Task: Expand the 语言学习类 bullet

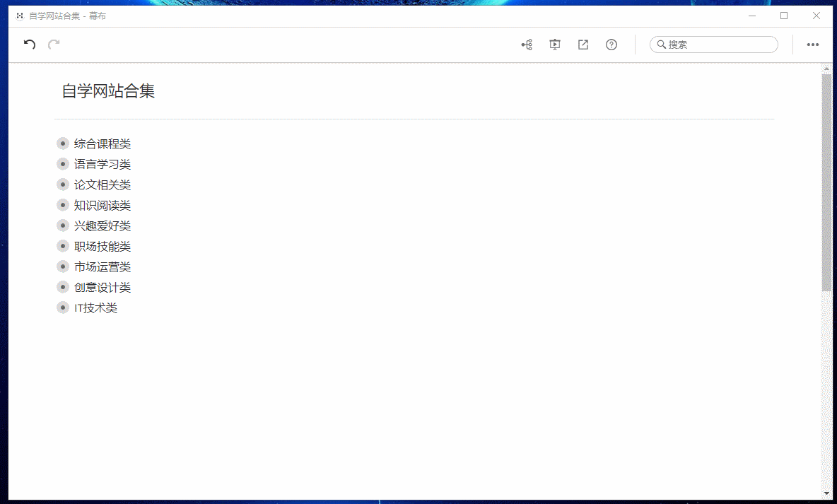Action: tap(62, 164)
